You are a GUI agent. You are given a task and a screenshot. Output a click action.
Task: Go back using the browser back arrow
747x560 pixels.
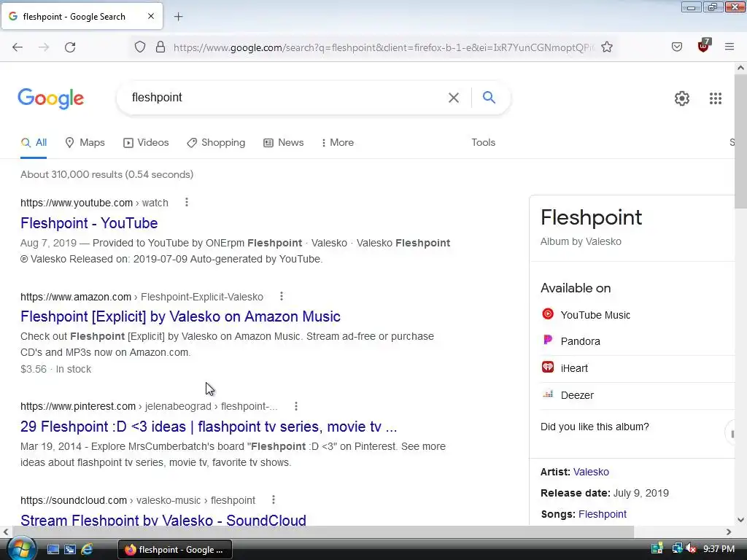tap(18, 47)
